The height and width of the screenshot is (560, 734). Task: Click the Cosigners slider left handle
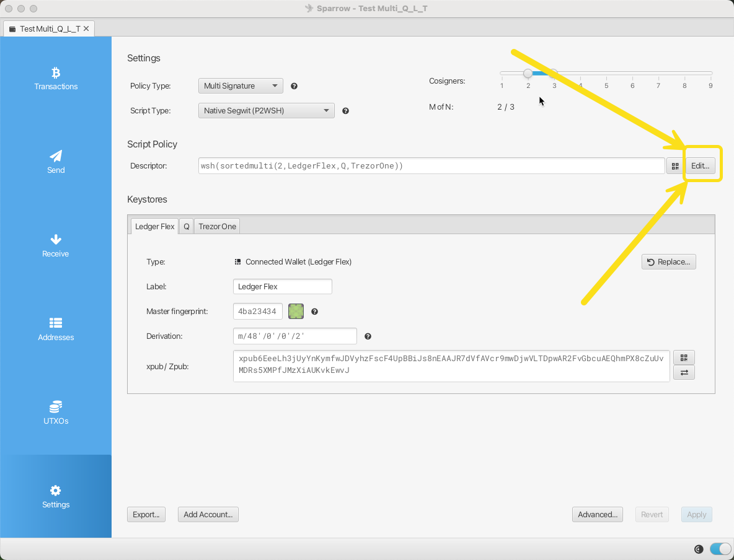[x=528, y=73]
